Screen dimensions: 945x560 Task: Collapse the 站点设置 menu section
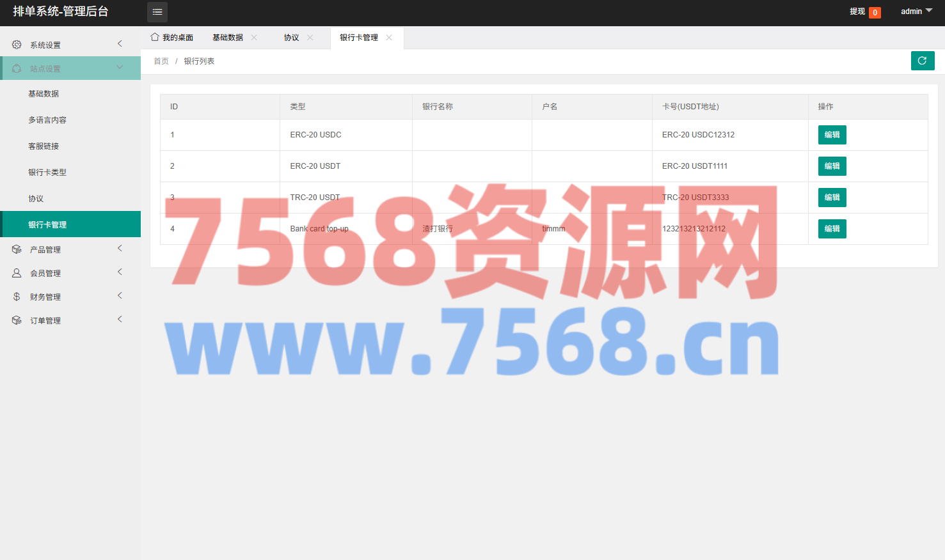pyautogui.click(x=120, y=67)
